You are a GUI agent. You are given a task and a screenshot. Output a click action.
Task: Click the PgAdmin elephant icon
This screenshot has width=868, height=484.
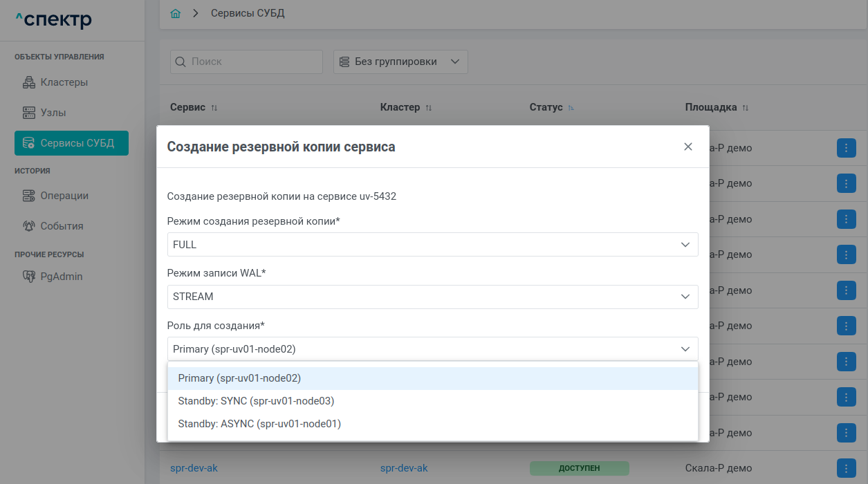pyautogui.click(x=29, y=277)
